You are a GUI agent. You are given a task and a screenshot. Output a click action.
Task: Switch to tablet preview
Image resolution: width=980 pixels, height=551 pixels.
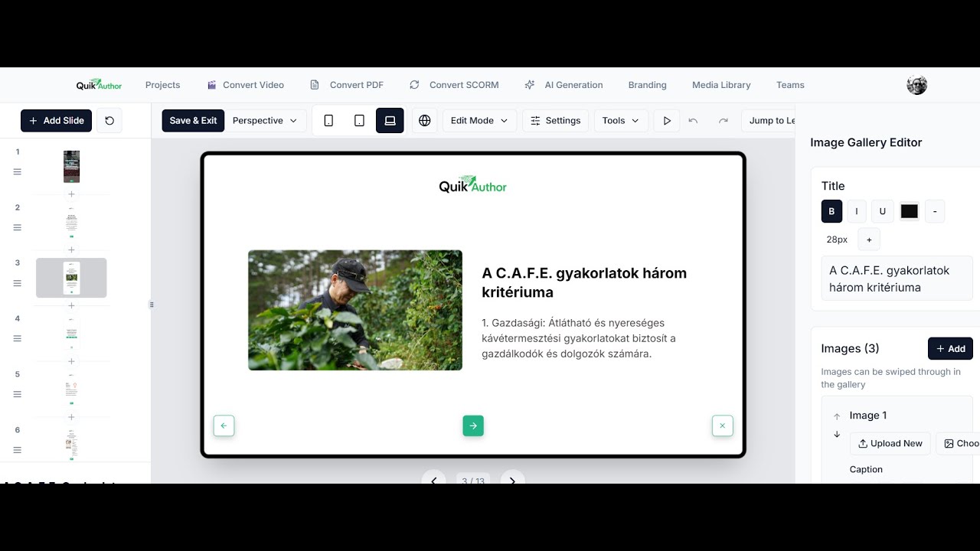pyautogui.click(x=359, y=121)
